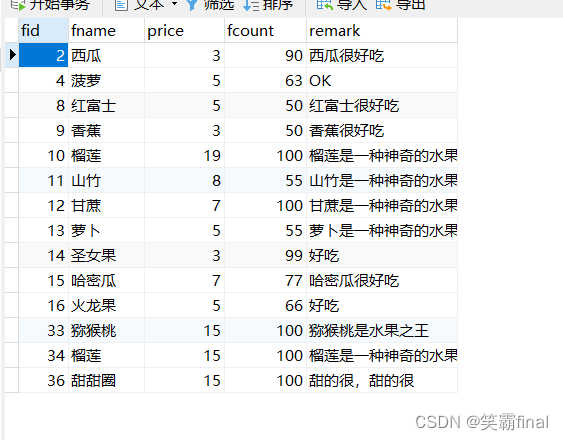Select the fname cell 萝卜
The width and height of the screenshot is (563, 440).
pos(106,231)
